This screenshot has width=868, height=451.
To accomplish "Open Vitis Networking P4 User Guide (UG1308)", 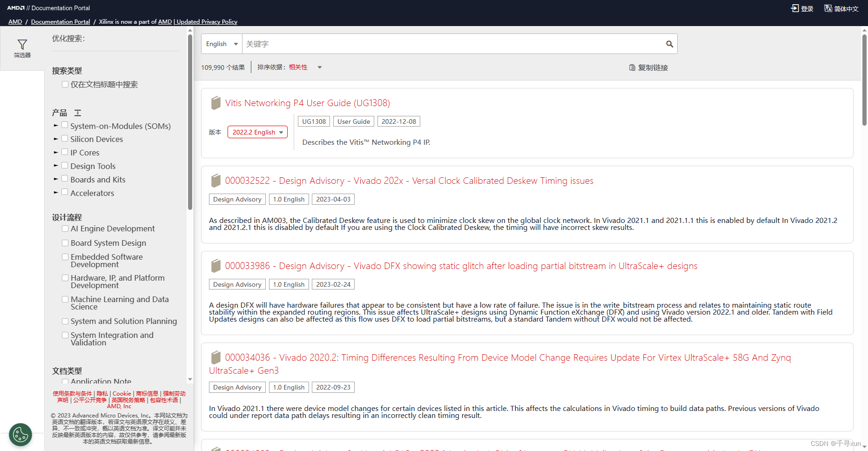I will coord(308,103).
